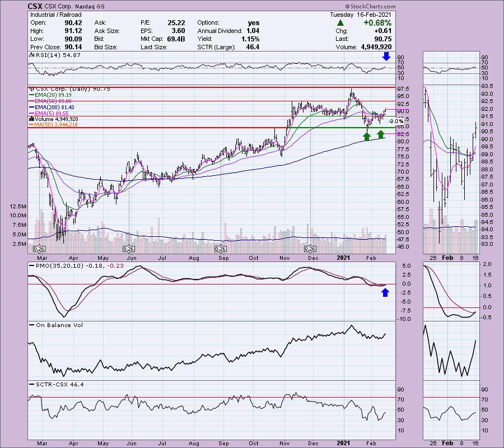Click the RSI(14) 54.87 indicator label
The width and height of the screenshot is (504, 448).
[55, 55]
